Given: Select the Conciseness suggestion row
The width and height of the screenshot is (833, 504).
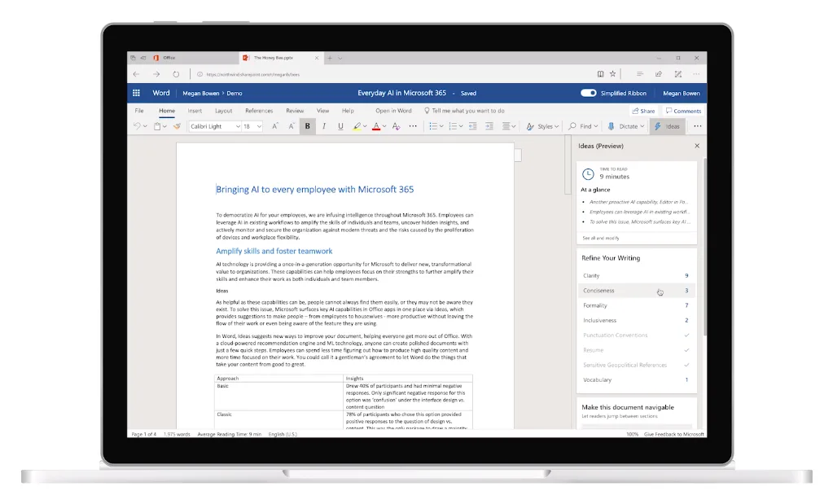Looking at the screenshot, I should 636,291.
